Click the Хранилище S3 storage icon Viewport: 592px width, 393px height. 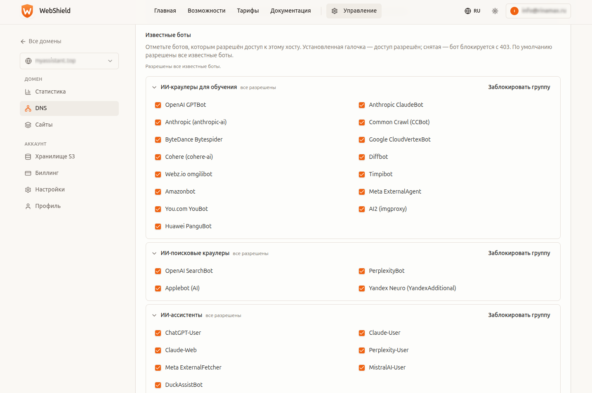tap(28, 157)
